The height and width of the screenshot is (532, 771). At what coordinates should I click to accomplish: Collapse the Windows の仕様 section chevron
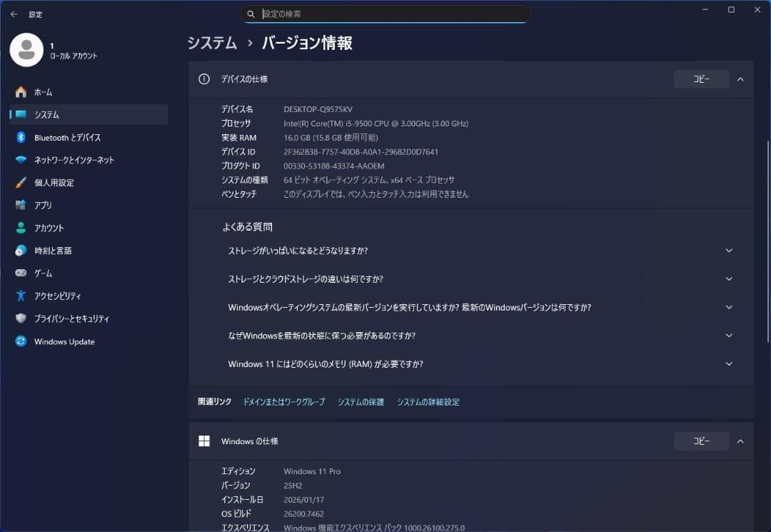pyautogui.click(x=740, y=441)
